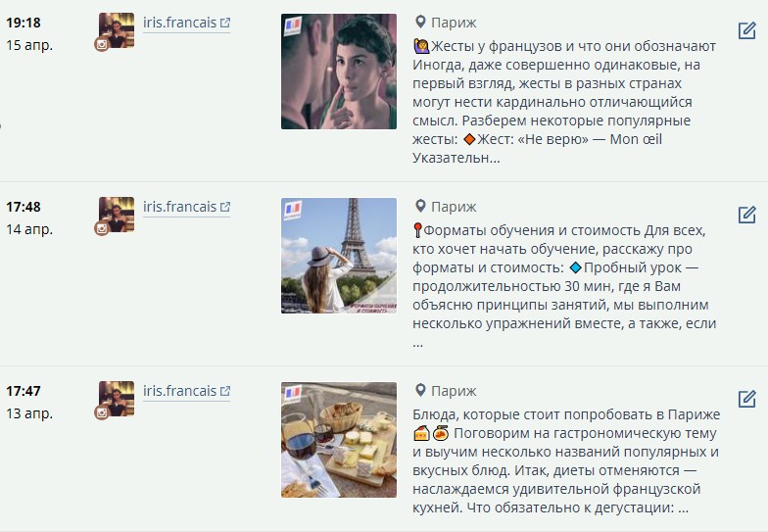Open the Amélie movie thumbnail image
The image size is (768, 532).
tap(339, 72)
